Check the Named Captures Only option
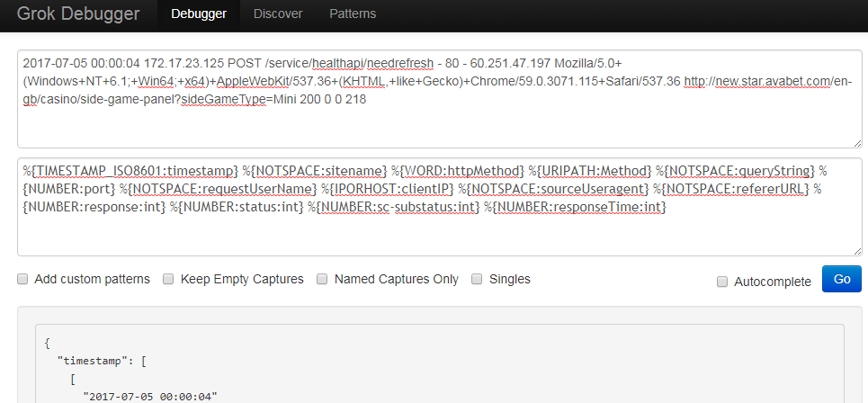This screenshot has width=868, height=403. click(x=322, y=280)
